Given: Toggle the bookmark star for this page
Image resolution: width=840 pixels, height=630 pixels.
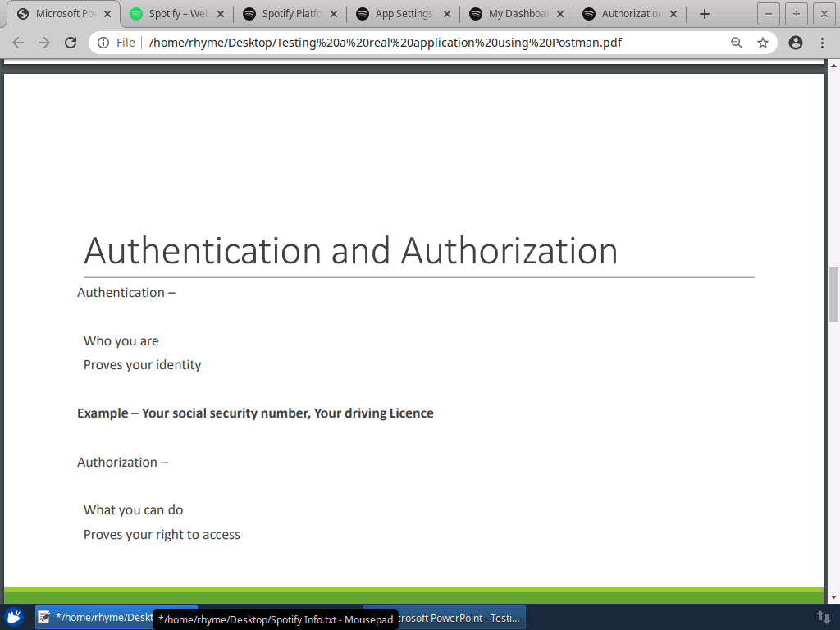Looking at the screenshot, I should point(764,42).
